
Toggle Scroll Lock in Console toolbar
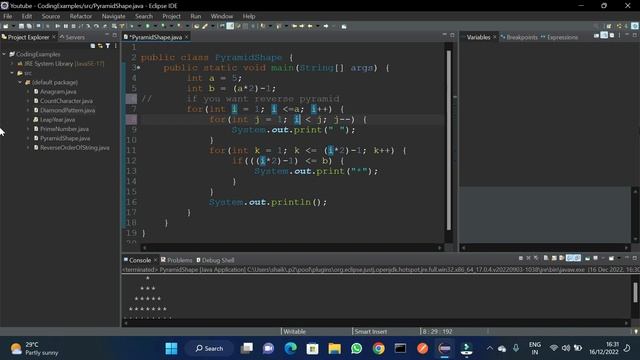[x=554, y=258]
